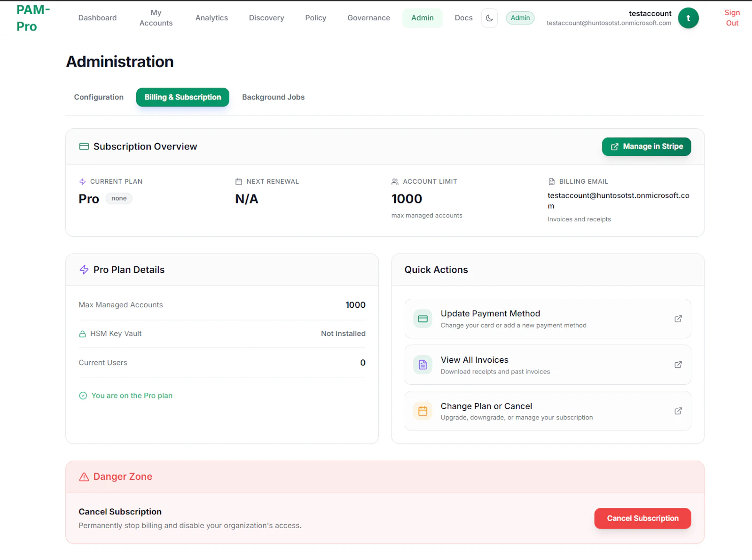Image resolution: width=752 pixels, height=560 pixels.
Task: Click the header account email address
Action: tap(609, 23)
